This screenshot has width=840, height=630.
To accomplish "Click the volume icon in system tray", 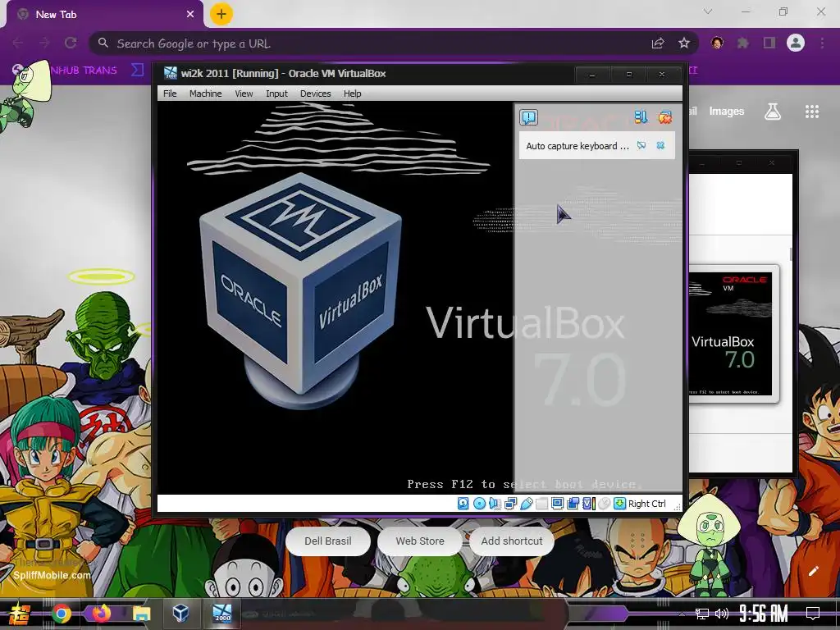I will [x=722, y=614].
